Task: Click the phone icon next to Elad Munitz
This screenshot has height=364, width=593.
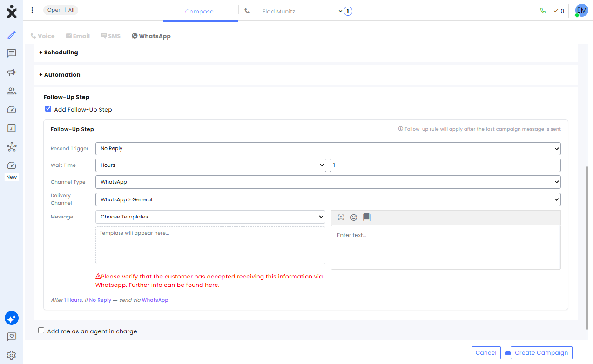Action: [247, 11]
